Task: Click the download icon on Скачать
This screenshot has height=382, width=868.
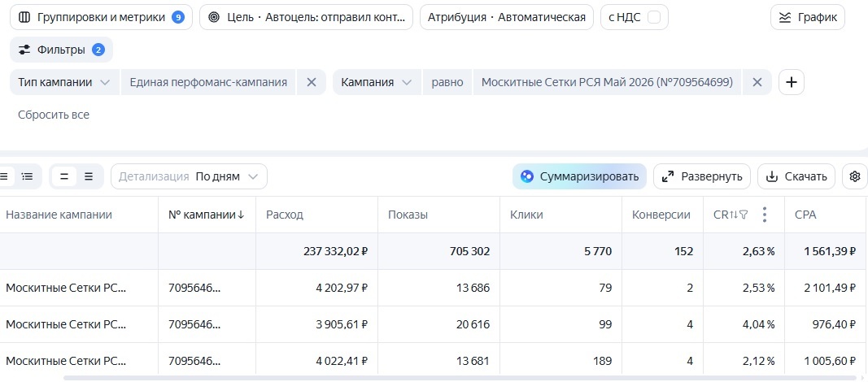Action: (x=772, y=177)
